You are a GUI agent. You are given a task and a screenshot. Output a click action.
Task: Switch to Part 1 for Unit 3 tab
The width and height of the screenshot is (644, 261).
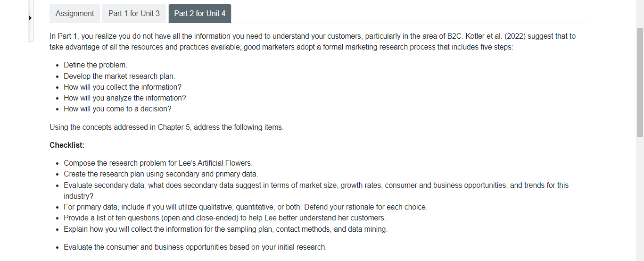point(134,14)
